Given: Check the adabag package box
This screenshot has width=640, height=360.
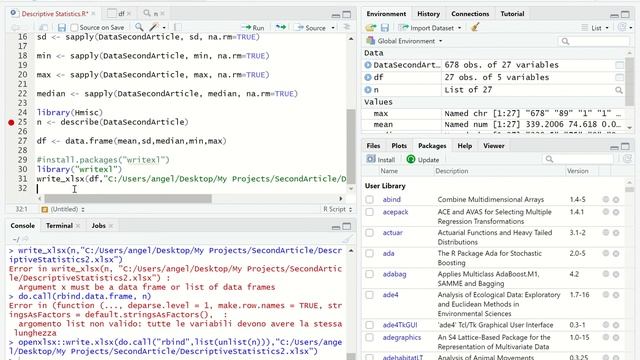Looking at the screenshot, I should (x=369, y=274).
